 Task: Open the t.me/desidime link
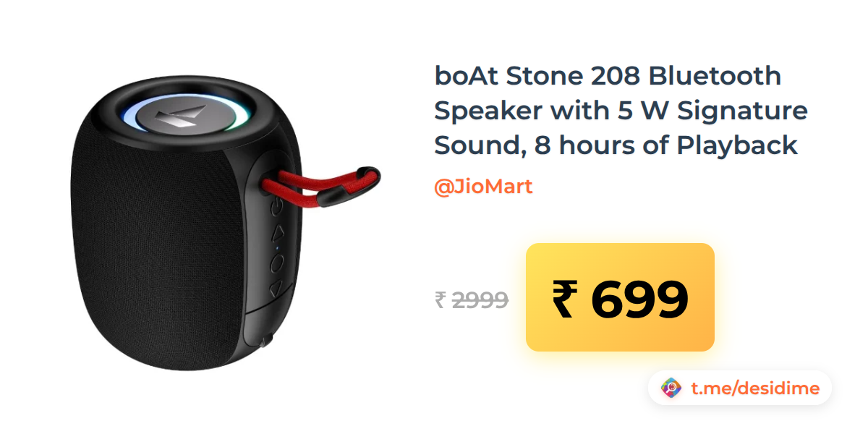click(x=755, y=388)
